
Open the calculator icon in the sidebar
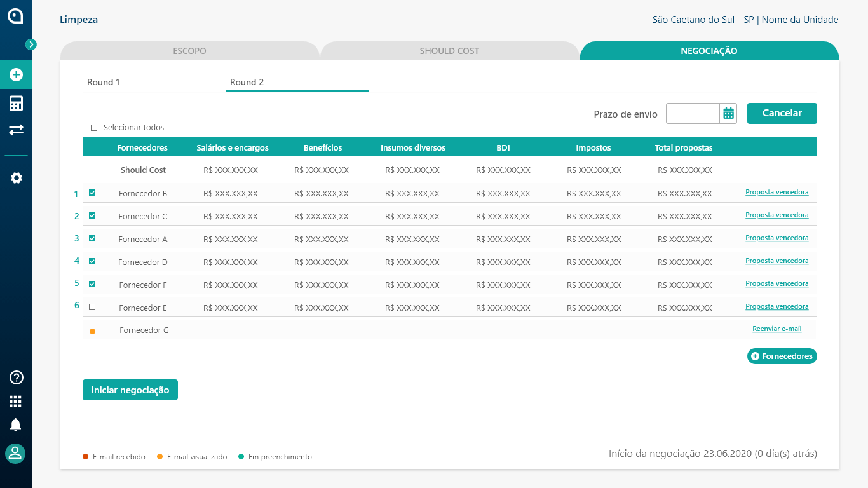click(x=16, y=104)
